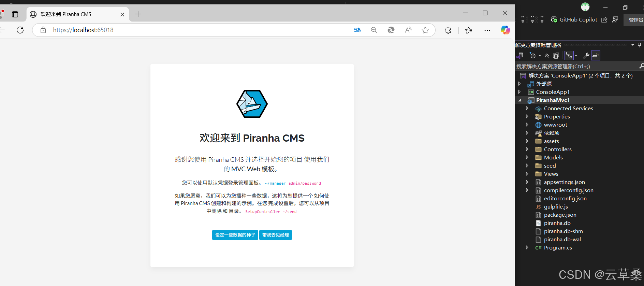
Task: Expand the Program.cs node
Action: tap(527, 247)
